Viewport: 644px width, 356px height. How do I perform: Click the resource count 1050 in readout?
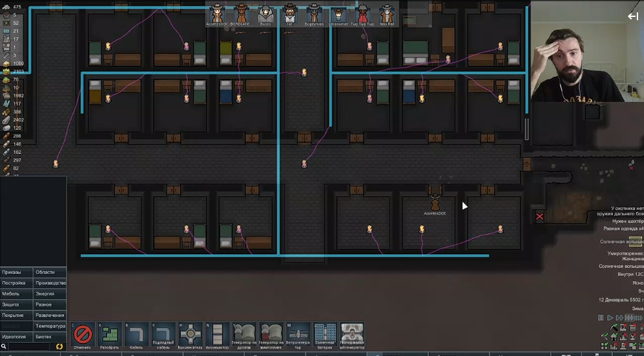pyautogui.click(x=18, y=63)
